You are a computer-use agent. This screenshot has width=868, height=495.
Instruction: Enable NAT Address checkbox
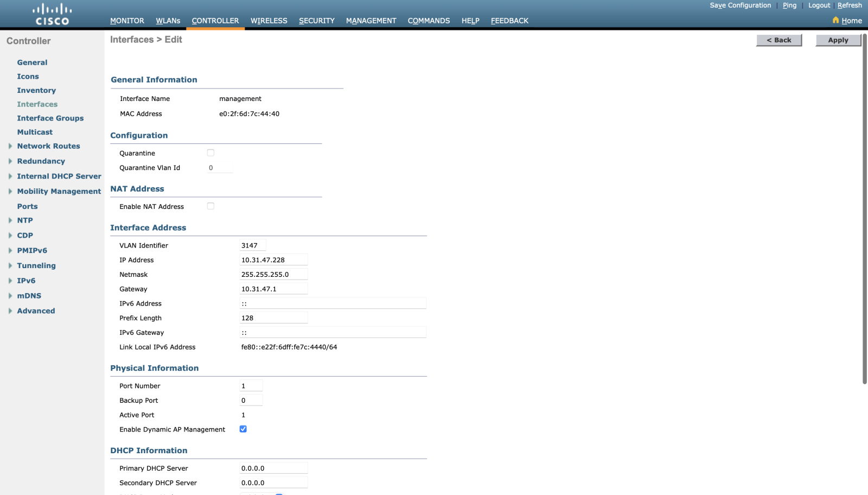210,206
